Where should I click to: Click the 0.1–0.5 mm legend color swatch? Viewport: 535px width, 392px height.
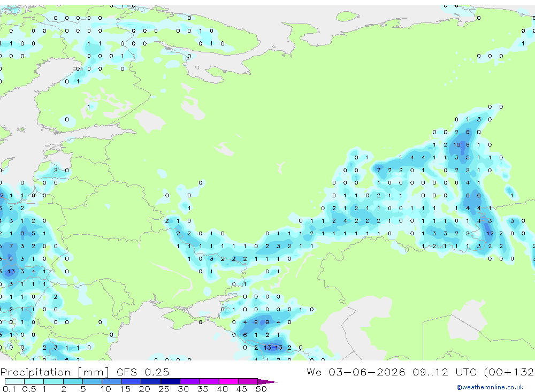14,381
